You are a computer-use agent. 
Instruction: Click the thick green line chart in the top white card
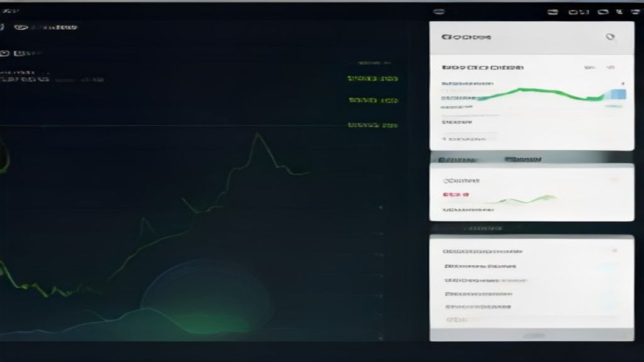540,94
